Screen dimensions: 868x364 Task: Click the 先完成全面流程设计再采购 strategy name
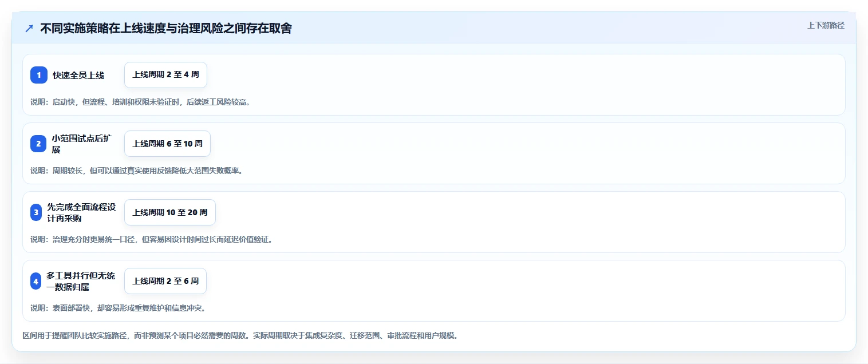point(81,212)
